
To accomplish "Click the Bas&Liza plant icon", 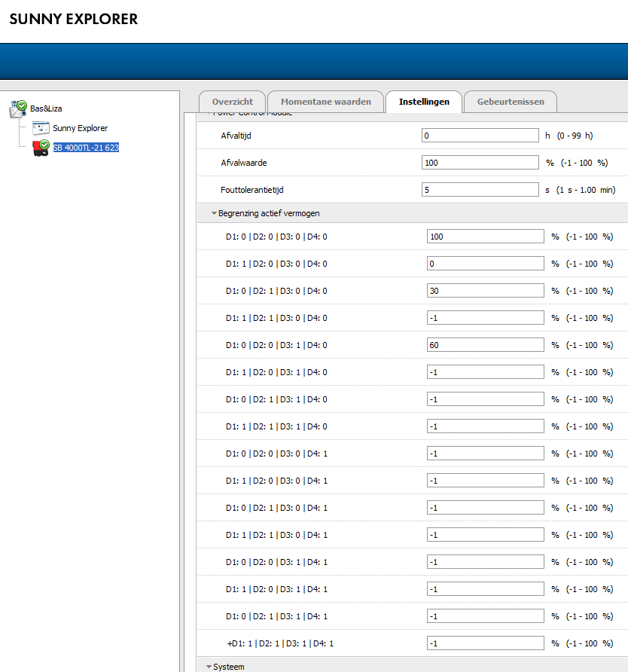I will (18, 108).
